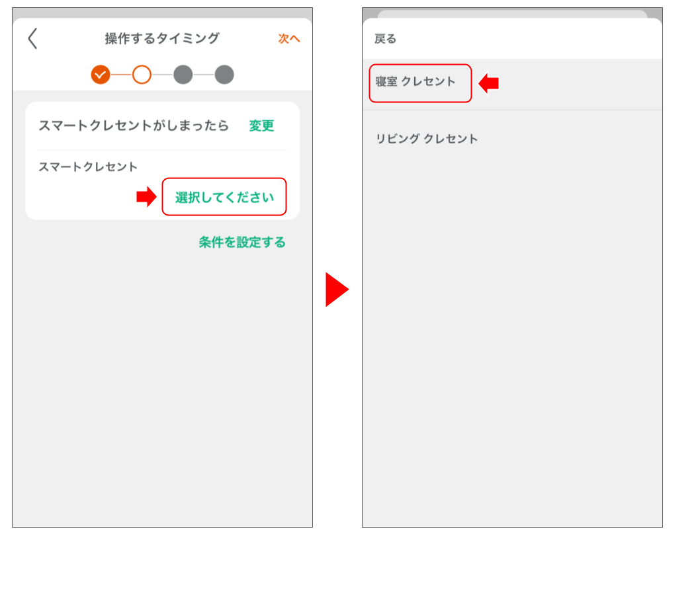Click the highlighted second step circle
This screenshot has width=700, height=599.
(x=142, y=75)
